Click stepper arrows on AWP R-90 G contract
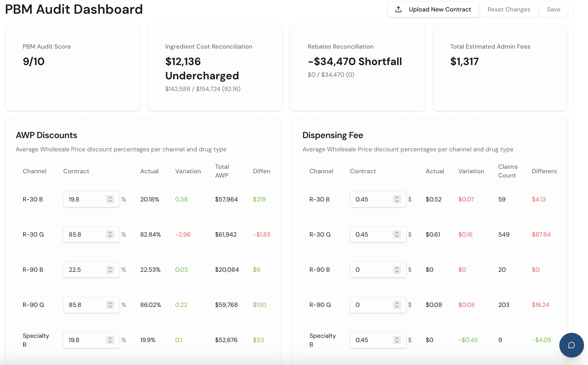Image resolution: width=588 pixels, height=365 pixels. point(110,305)
